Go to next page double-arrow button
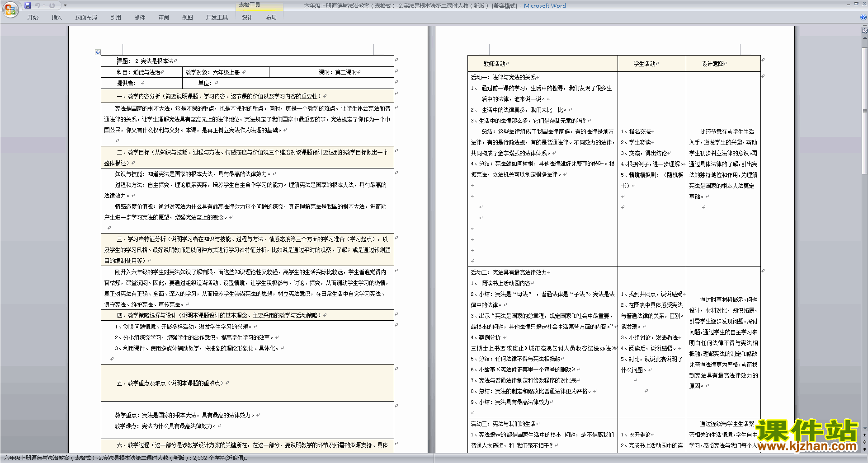Viewport: 868px width, 463px height. 865,449
